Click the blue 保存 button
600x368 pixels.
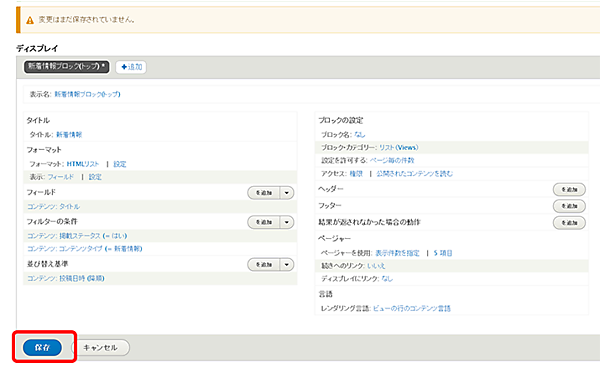tap(42, 347)
